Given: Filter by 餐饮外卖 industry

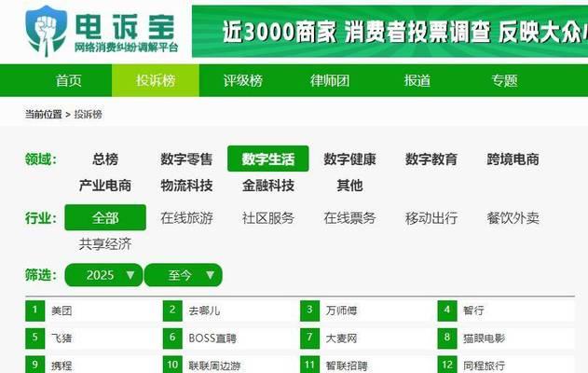Looking at the screenshot, I should pos(513,218).
